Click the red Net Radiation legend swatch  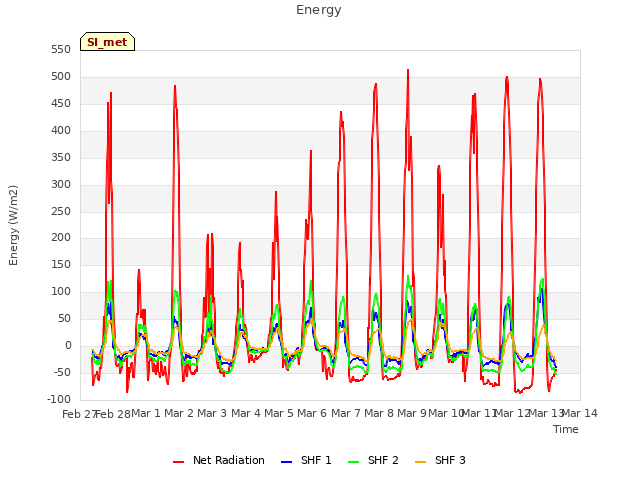click(178, 462)
